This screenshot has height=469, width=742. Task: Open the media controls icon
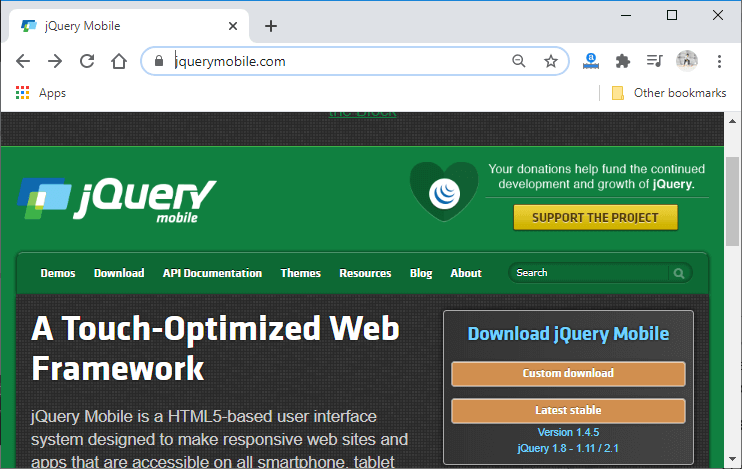(654, 61)
